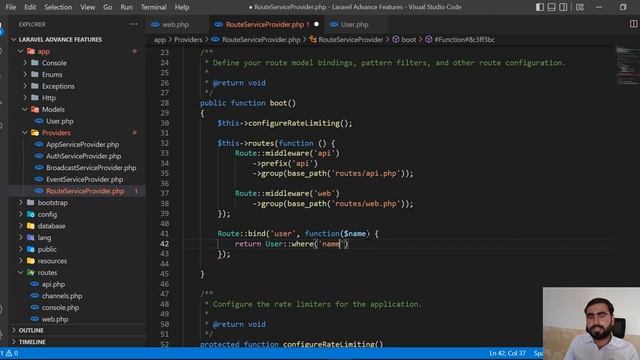Open Explorer more actions ellipsis
Screen dimensions: 640x360
(133, 24)
